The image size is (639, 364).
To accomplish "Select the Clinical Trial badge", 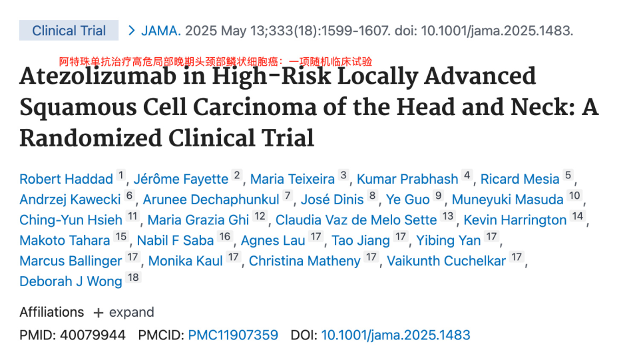I will coord(69,31).
